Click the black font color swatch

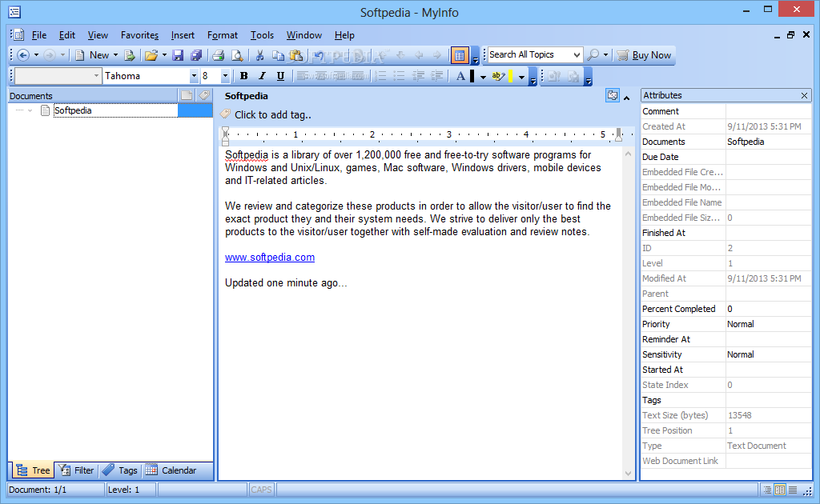pyautogui.click(x=472, y=76)
